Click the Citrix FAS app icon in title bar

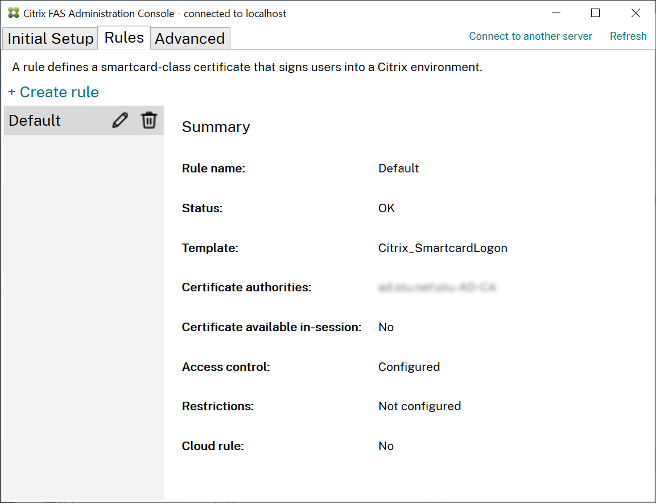pos(13,13)
